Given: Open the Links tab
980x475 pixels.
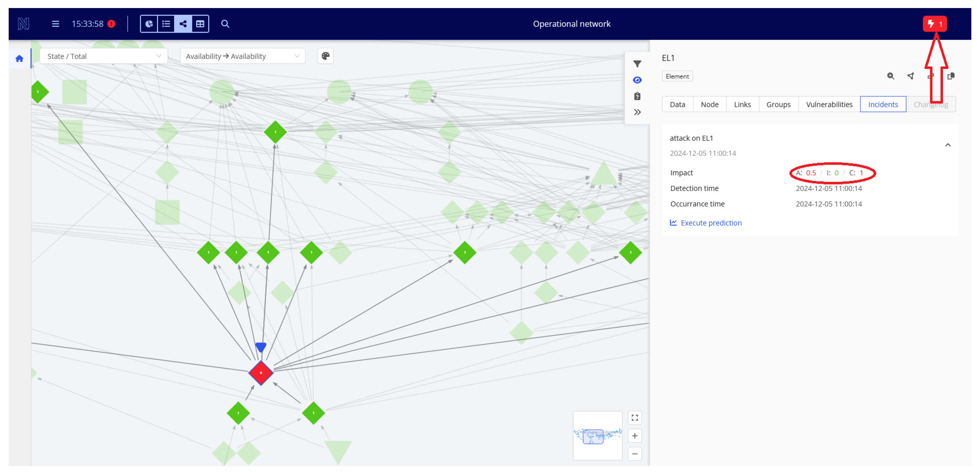Looking at the screenshot, I should (x=742, y=105).
